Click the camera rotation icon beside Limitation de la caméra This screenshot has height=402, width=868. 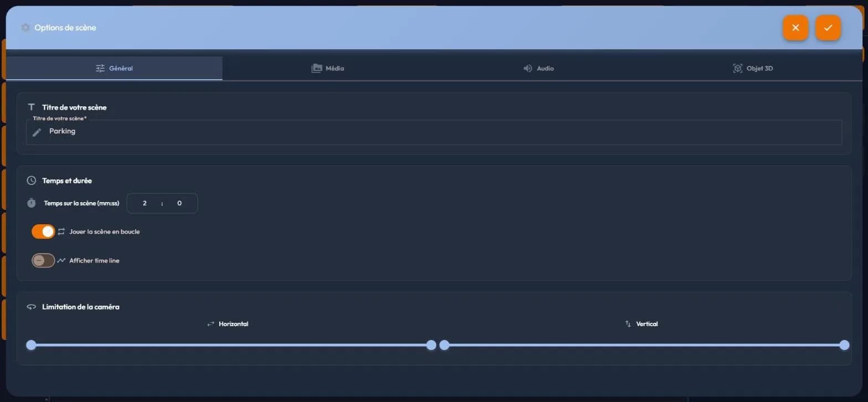pyautogui.click(x=32, y=307)
